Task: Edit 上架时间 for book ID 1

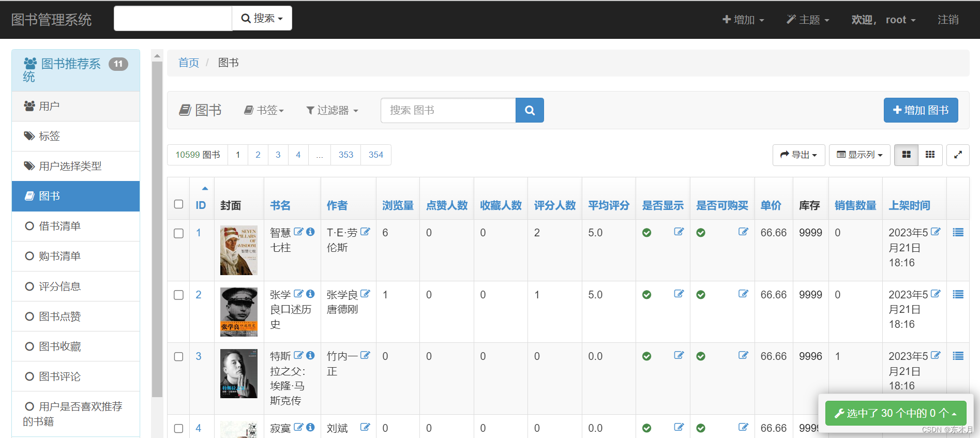Action: click(x=936, y=232)
